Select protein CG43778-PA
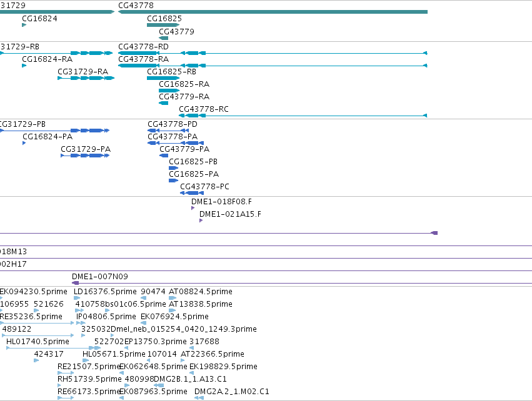Screen dimensions: 532x401 point(176,143)
